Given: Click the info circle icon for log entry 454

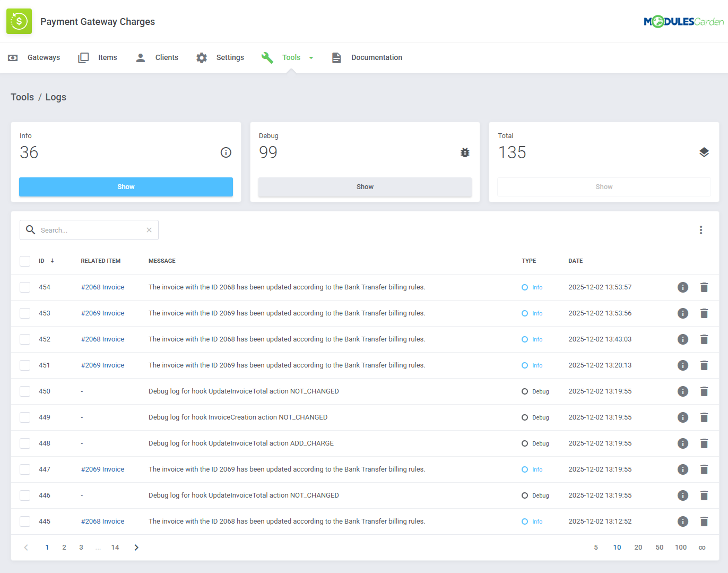Looking at the screenshot, I should (x=683, y=287).
